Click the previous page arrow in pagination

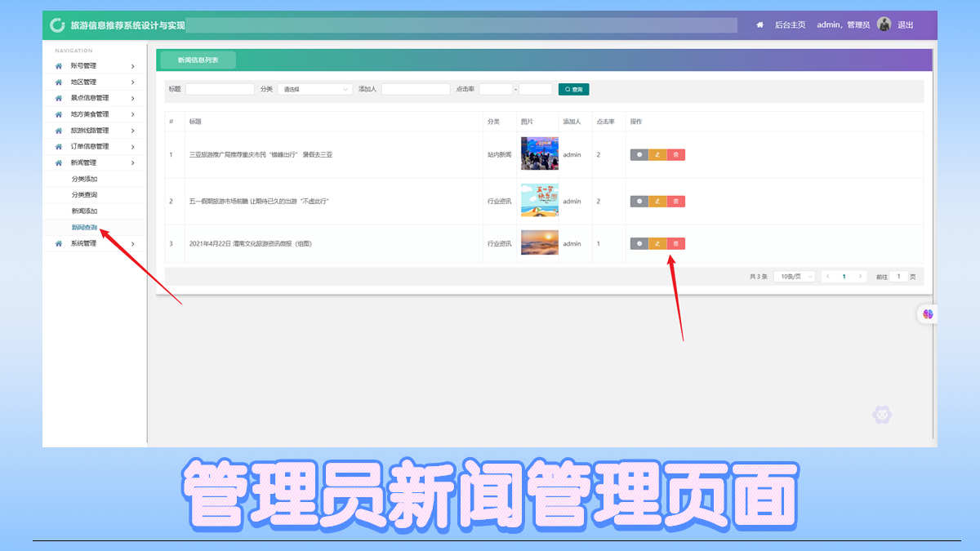pos(828,277)
